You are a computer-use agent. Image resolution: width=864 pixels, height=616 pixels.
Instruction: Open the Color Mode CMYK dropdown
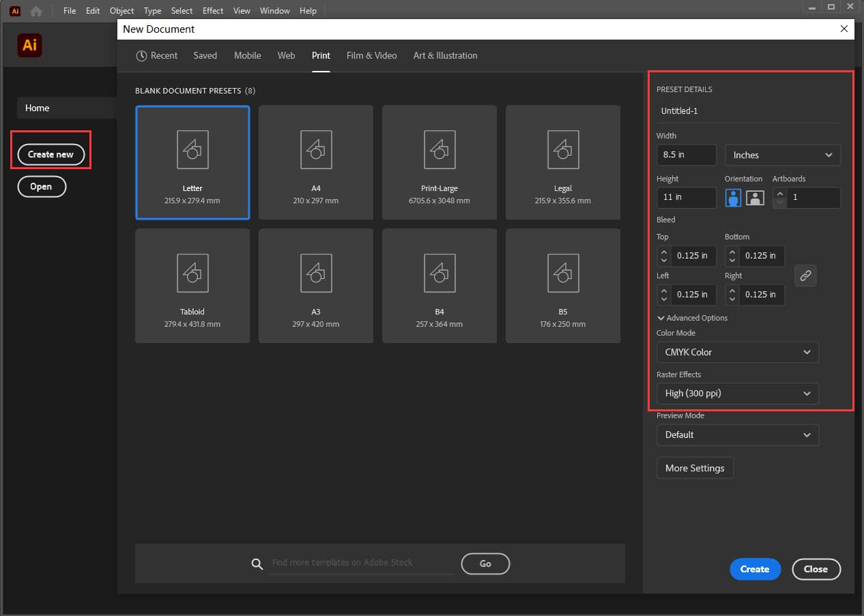(x=737, y=352)
